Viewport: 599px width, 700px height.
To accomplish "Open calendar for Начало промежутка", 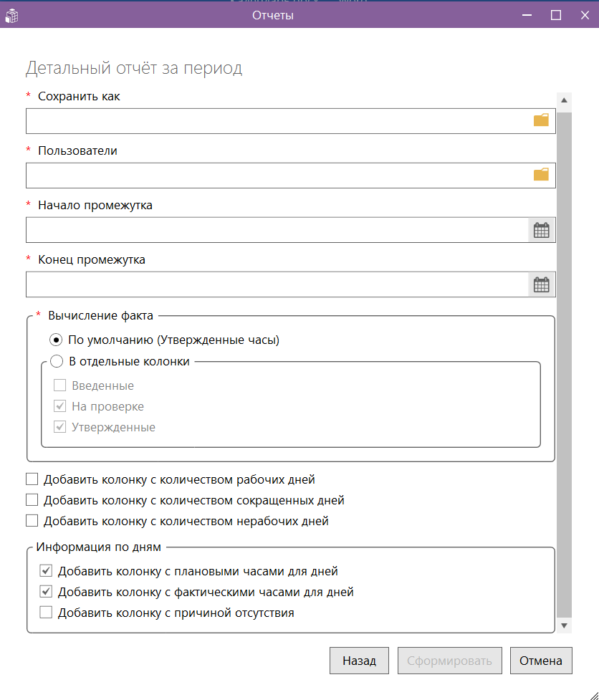I will click(542, 230).
